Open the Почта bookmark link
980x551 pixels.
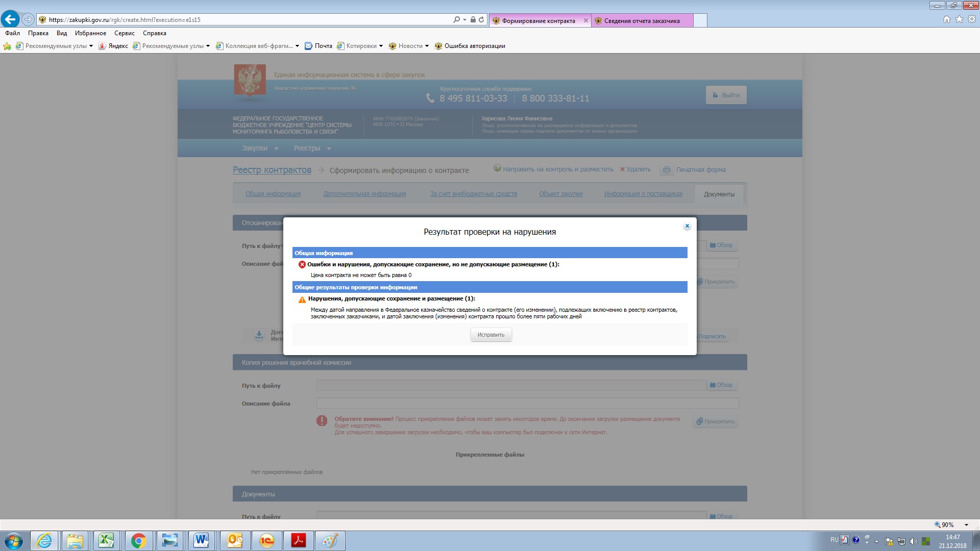pyautogui.click(x=323, y=46)
